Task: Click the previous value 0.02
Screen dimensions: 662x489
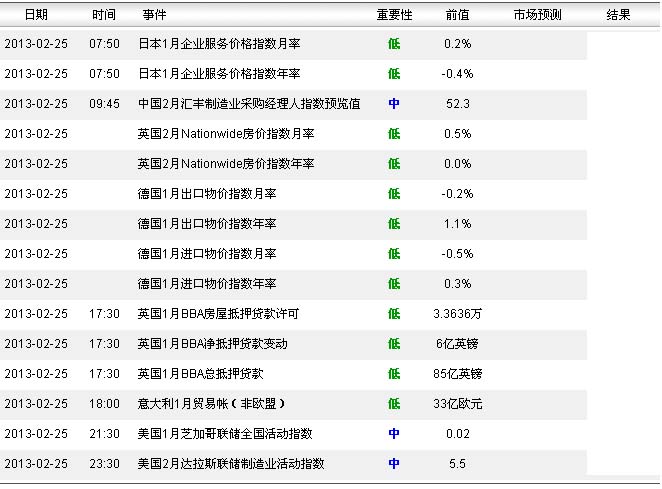Action: click(458, 434)
